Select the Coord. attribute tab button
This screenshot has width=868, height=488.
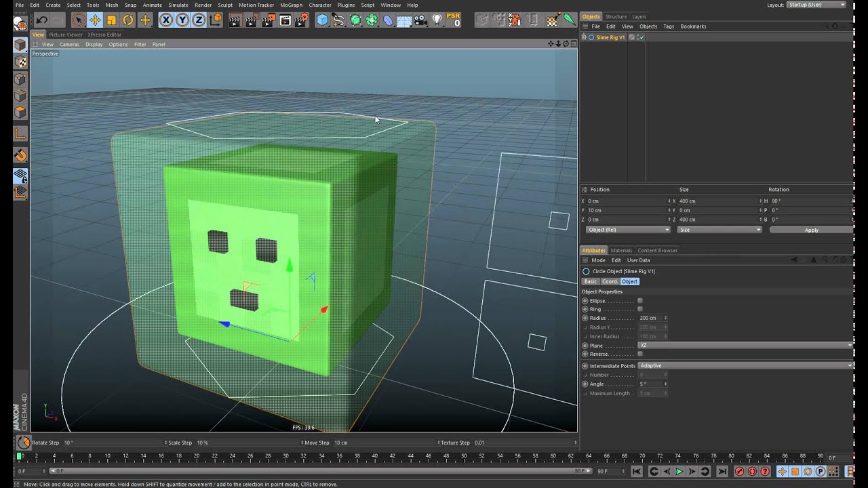tap(610, 281)
